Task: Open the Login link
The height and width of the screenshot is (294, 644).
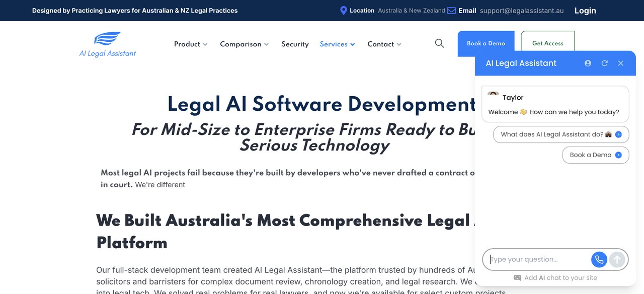Action: (x=585, y=11)
